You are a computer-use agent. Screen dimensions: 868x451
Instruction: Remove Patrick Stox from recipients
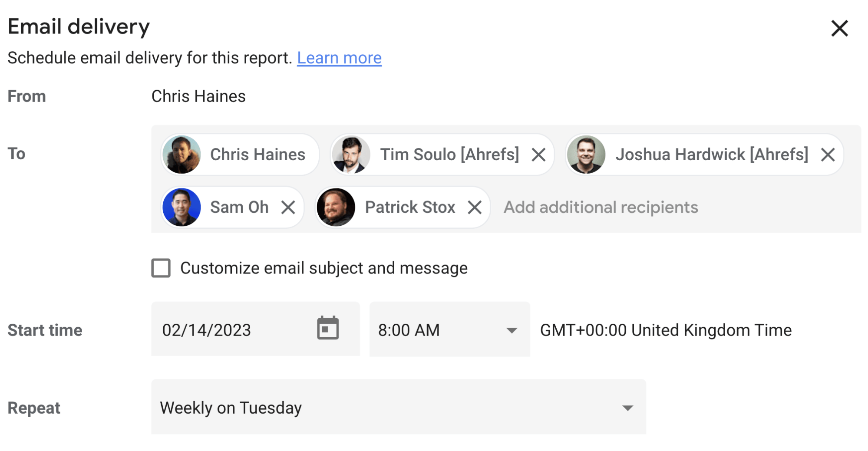tap(475, 207)
